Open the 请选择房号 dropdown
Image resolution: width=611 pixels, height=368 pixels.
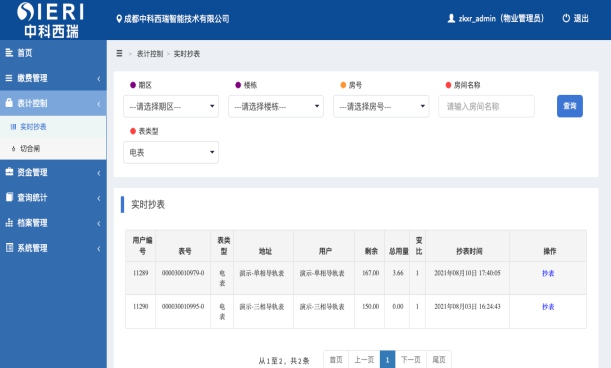[381, 106]
